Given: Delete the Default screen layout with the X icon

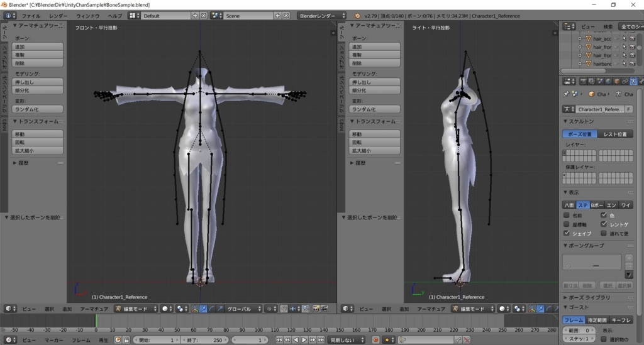Looking at the screenshot, I should click(x=204, y=16).
